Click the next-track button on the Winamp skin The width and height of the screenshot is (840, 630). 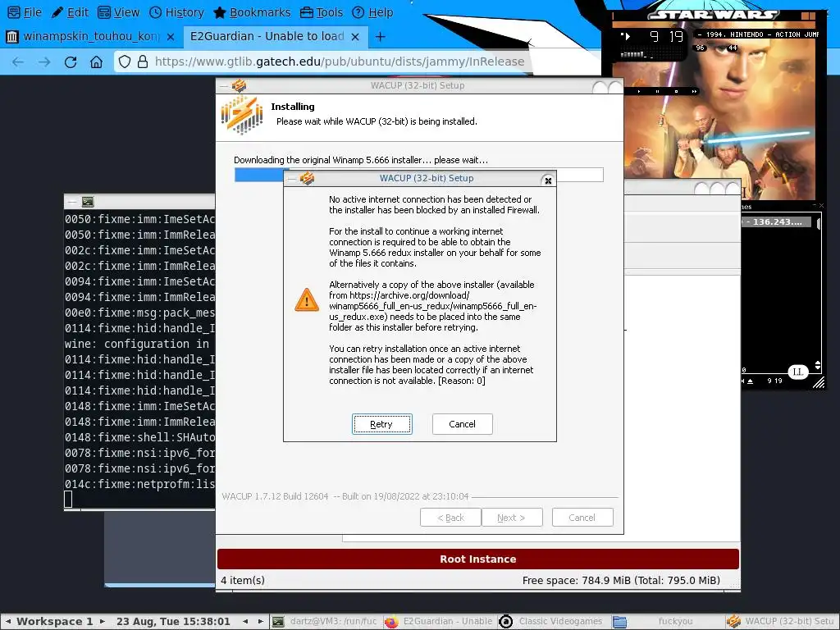coord(694,92)
